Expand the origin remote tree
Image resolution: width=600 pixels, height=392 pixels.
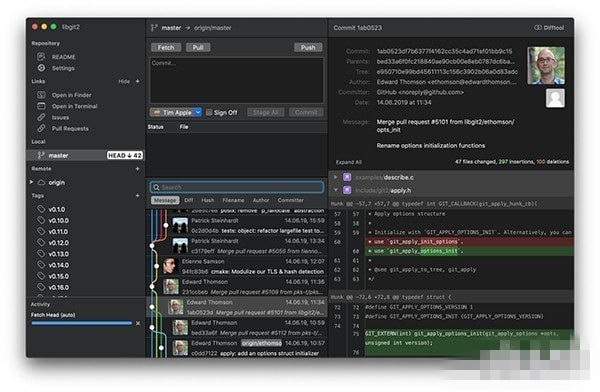click(x=31, y=182)
